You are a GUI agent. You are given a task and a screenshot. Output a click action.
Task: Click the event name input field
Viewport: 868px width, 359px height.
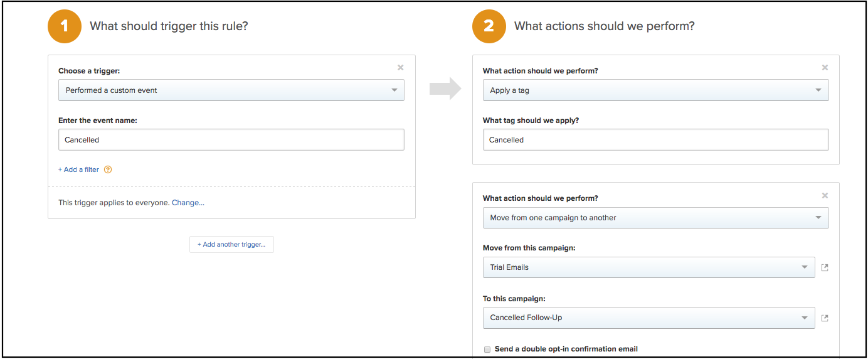coord(231,140)
